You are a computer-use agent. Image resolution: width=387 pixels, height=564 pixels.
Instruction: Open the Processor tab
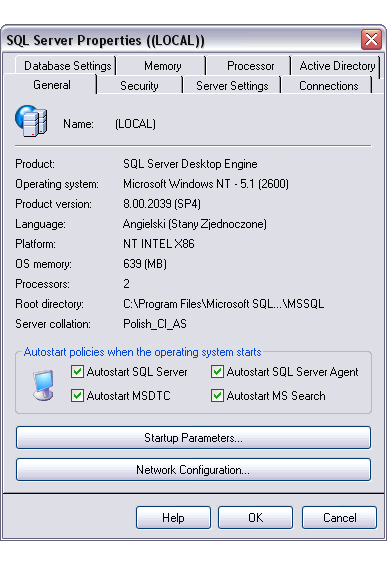(x=250, y=66)
